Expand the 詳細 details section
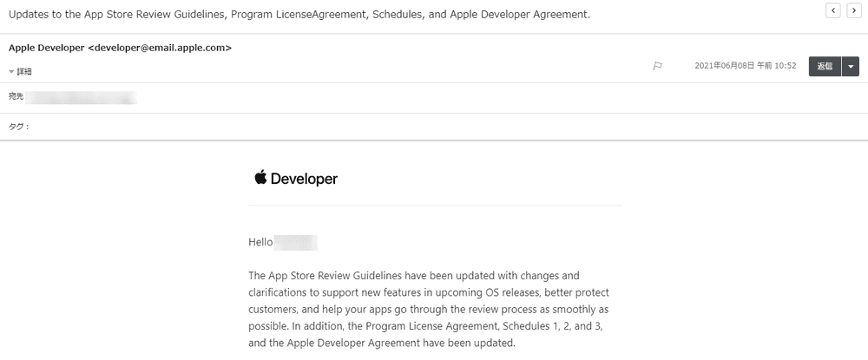 coord(21,71)
